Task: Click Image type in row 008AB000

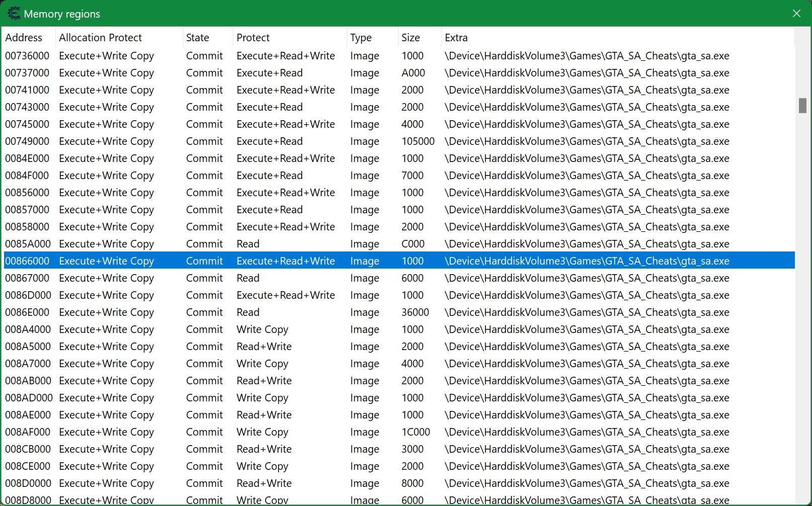Action: pos(365,381)
